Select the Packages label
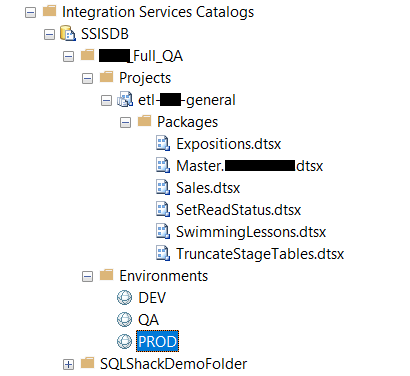This screenshot has width=410, height=376. [187, 122]
